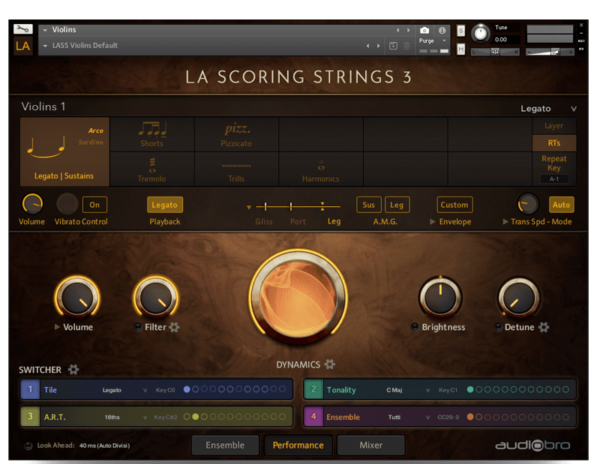Select Sordino mode on Legato tile
606x464 pixels.
pos(91,142)
